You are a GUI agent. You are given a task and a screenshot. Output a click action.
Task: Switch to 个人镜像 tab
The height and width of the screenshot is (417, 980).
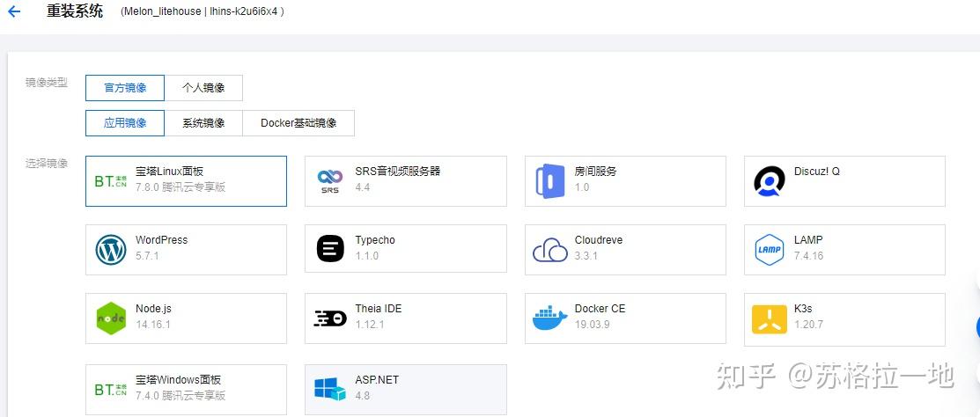[x=203, y=88]
